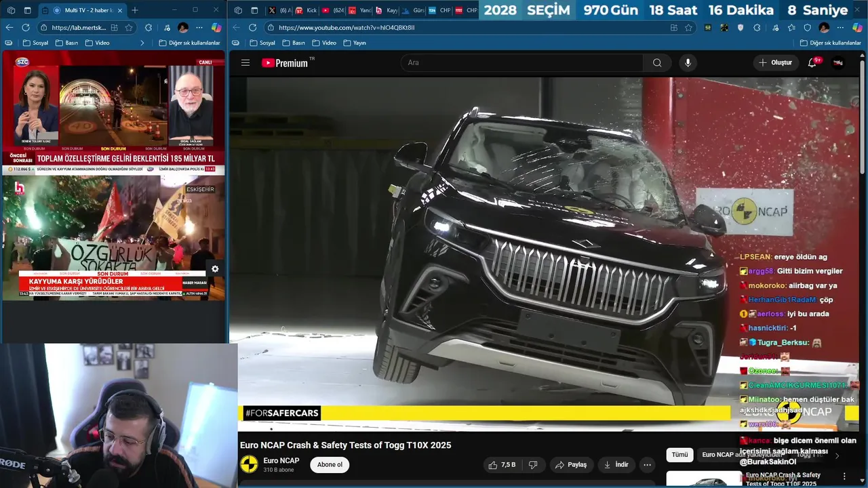Subscribe with the 'Abone ol' button
Viewport: 868px width, 488px height.
pyautogui.click(x=330, y=464)
